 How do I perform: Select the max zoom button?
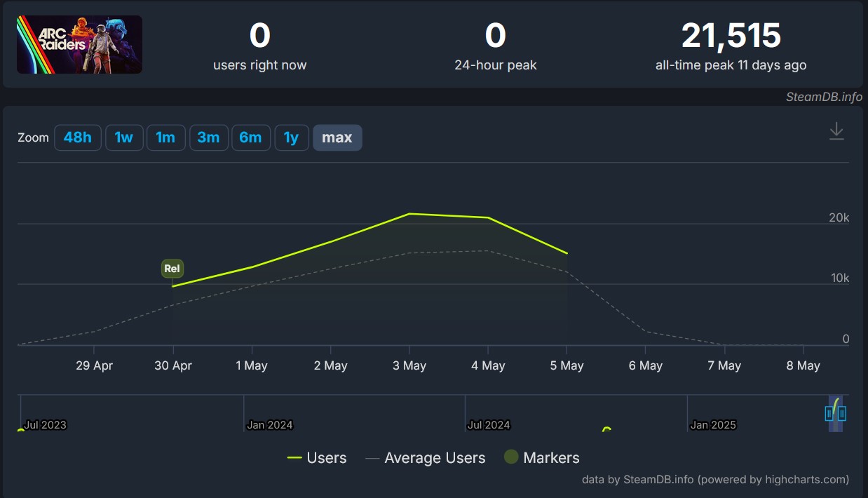[337, 137]
